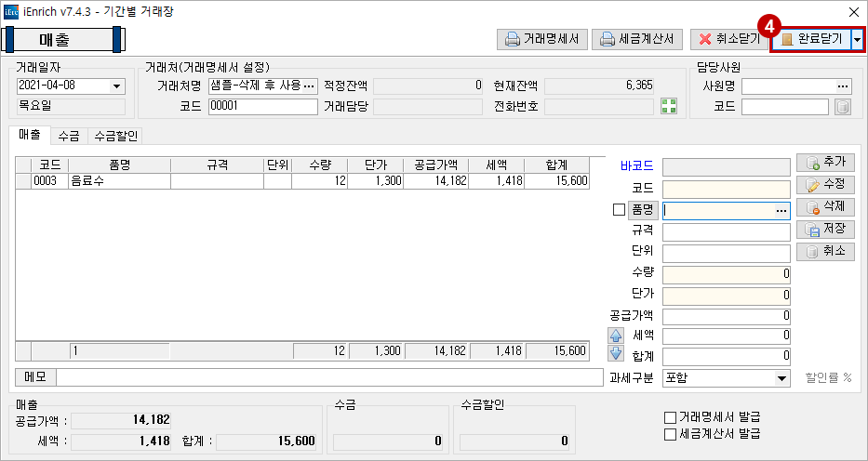This screenshot has width=868, height=461.
Task: Click the 수량 entry field
Action: (x=727, y=274)
